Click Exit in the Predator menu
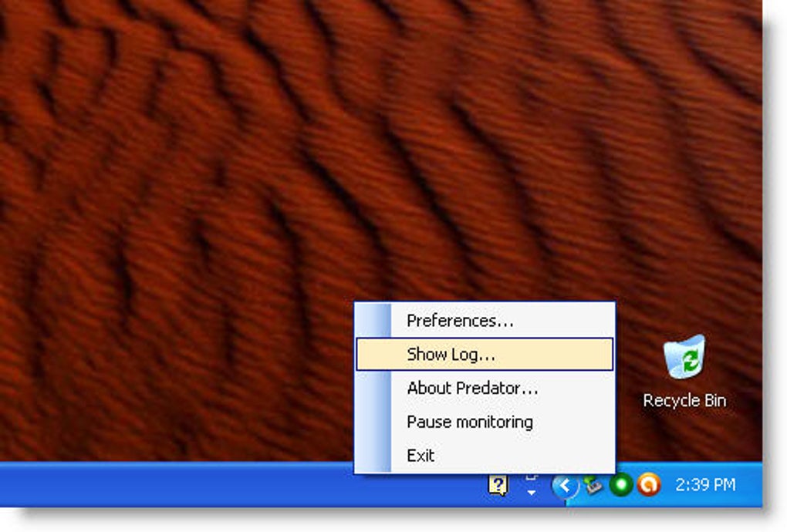 [x=485, y=455]
